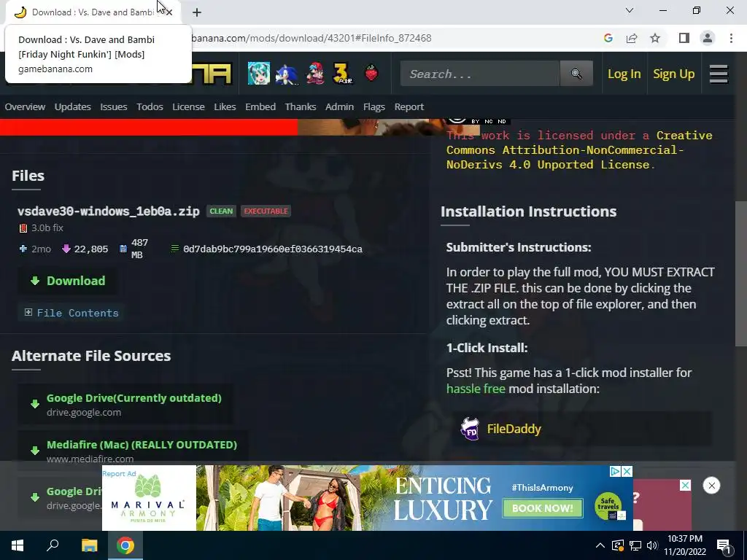Open the Chrome profile avatar
The image size is (747, 560).
coord(708,38)
